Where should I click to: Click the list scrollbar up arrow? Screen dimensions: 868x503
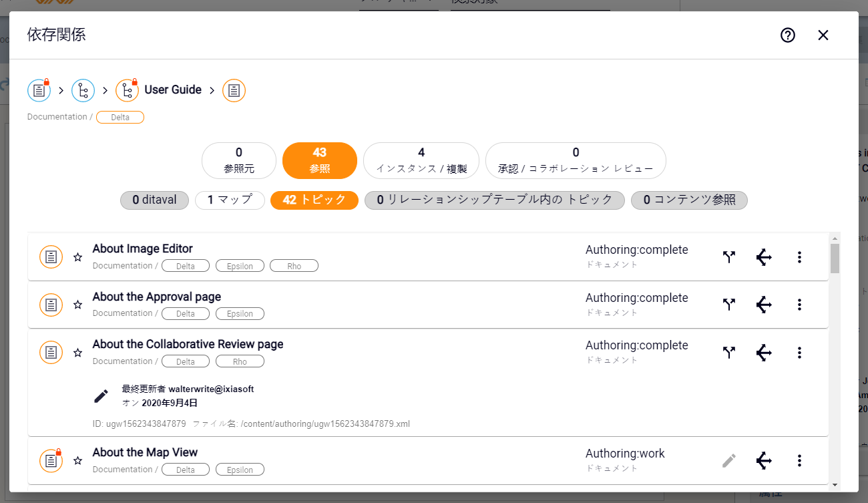(x=835, y=238)
